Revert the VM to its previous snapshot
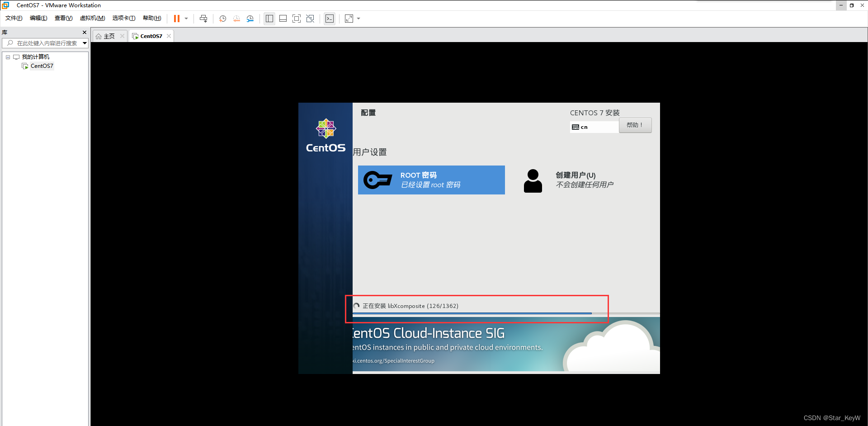The height and width of the screenshot is (426, 868). click(236, 19)
